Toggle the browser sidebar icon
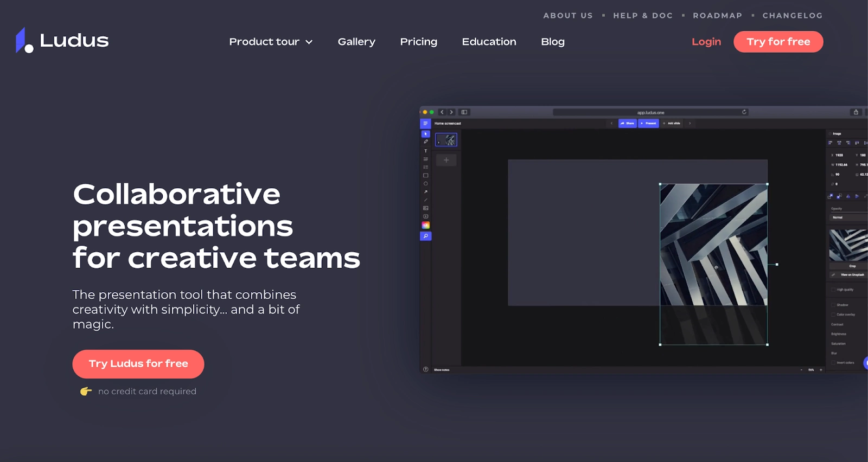The height and width of the screenshot is (462, 868). 464,112
